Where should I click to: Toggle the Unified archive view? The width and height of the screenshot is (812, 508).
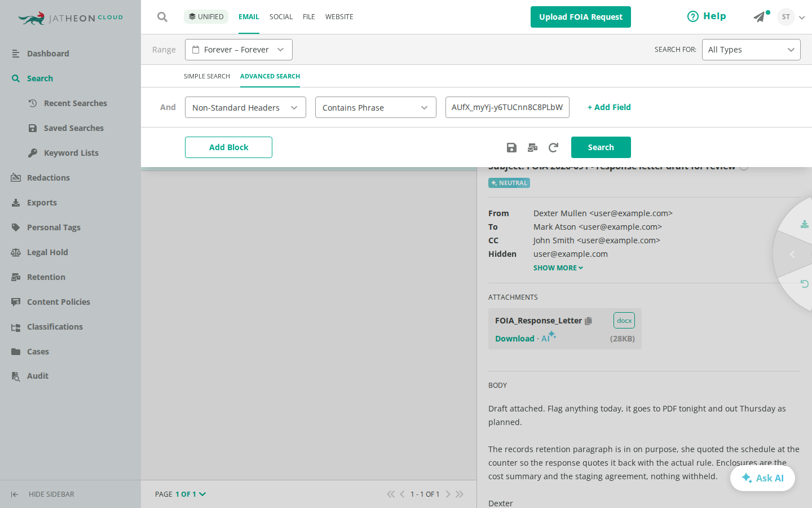point(206,17)
